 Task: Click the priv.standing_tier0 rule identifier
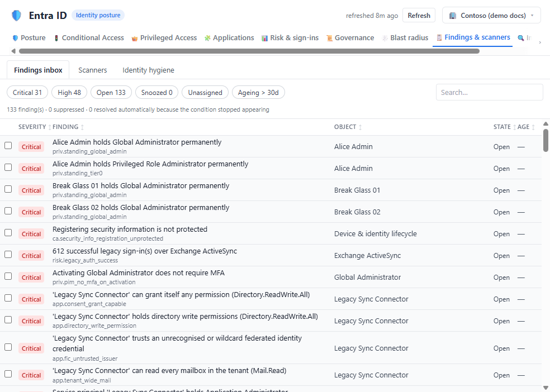[x=78, y=174]
